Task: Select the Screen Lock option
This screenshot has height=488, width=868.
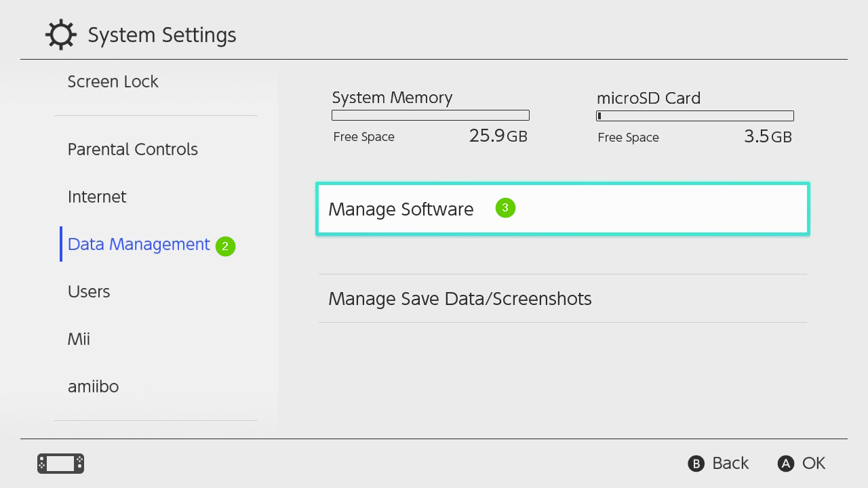Action: click(x=113, y=81)
